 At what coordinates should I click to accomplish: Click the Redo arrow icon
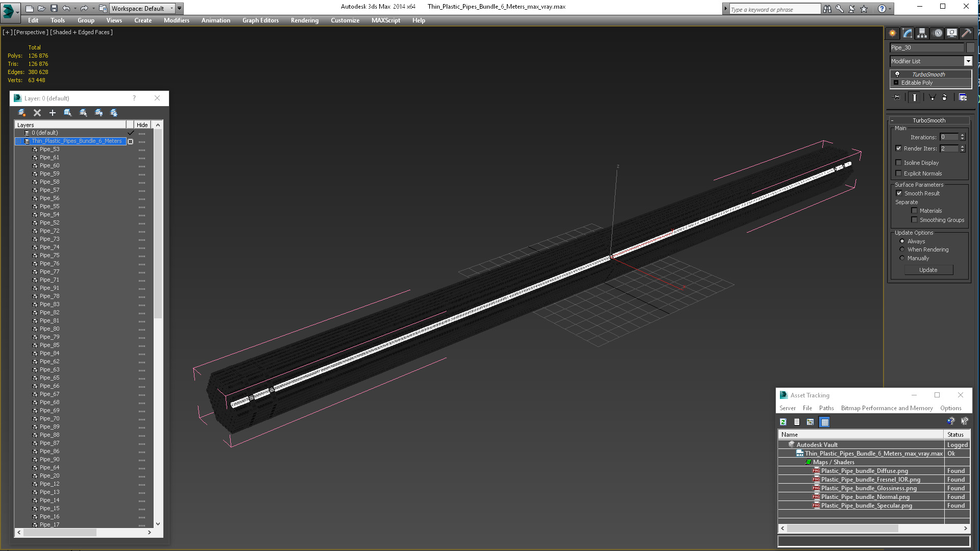84,8
